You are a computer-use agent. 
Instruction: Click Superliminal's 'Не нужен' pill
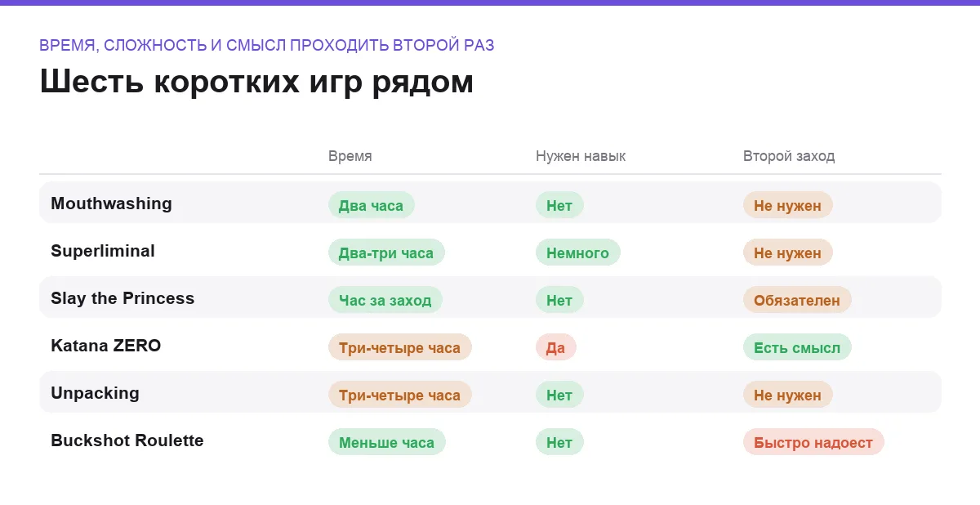tap(788, 252)
